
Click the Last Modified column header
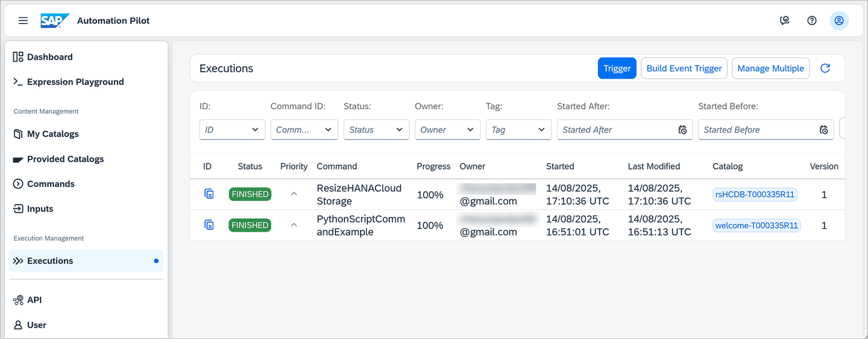point(654,166)
